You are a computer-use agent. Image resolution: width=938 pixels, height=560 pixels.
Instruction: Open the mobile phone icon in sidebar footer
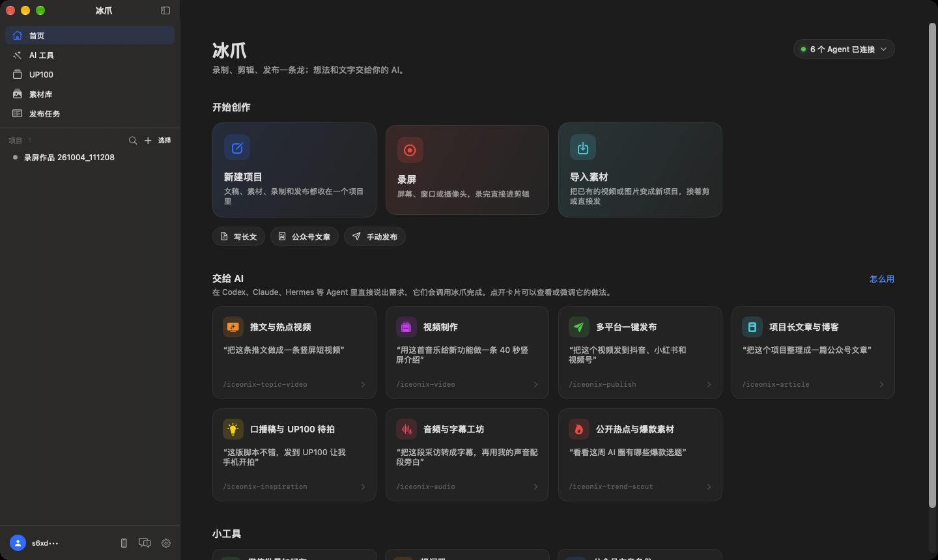(x=124, y=542)
